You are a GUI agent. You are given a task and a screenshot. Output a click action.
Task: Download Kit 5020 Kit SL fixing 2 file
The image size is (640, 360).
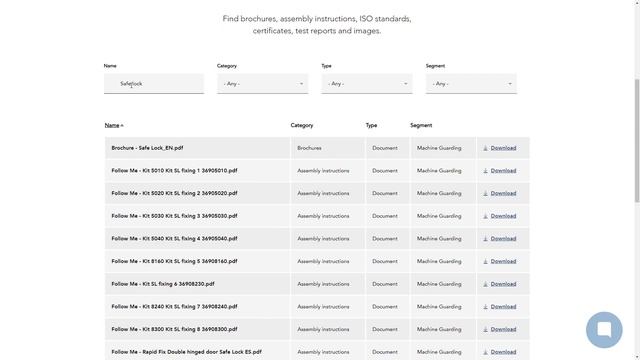click(x=503, y=193)
